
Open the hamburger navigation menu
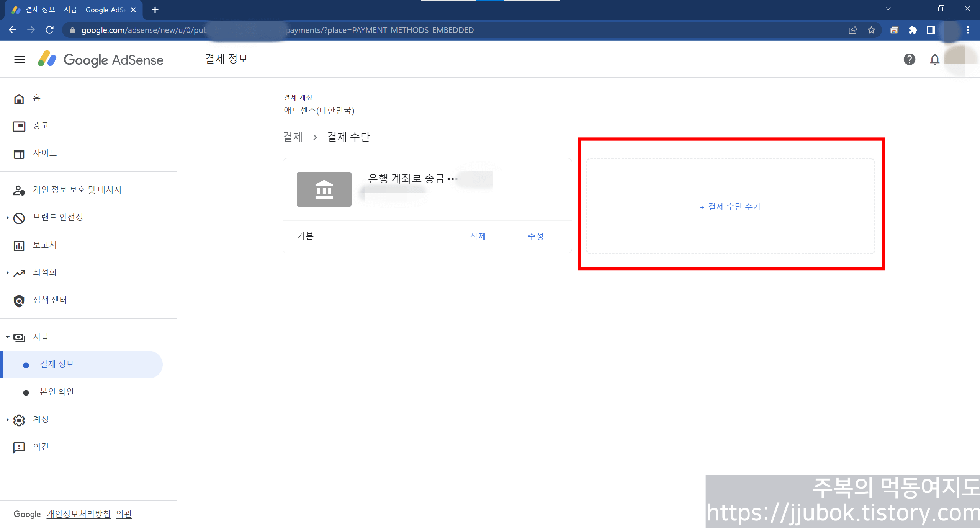pyautogui.click(x=19, y=59)
